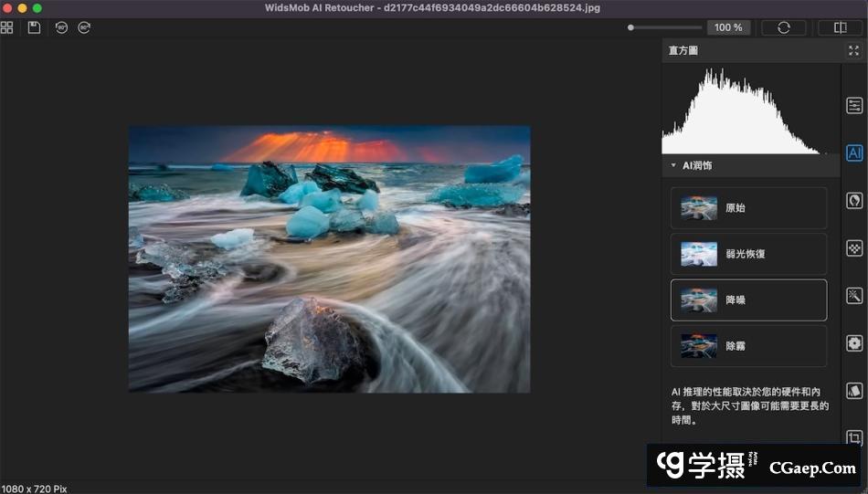The width and height of the screenshot is (868, 494).
Task: Select the AI retouch panel icon
Action: [854, 152]
